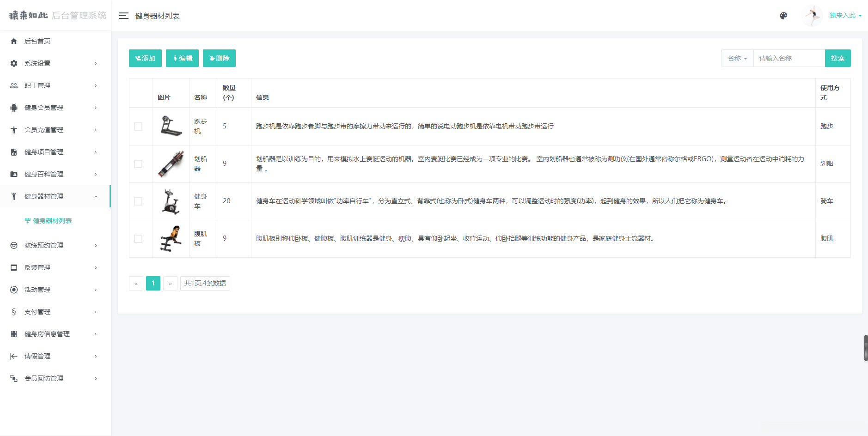Click the document icon for 健身项目管理
The image size is (868, 436).
pyautogui.click(x=14, y=152)
